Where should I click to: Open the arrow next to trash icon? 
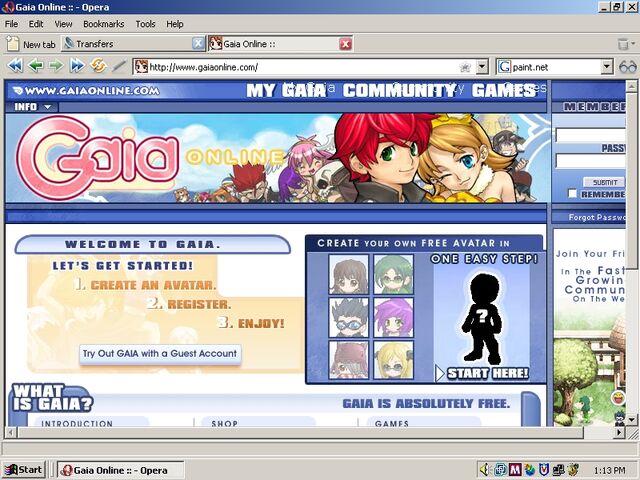click(x=633, y=43)
